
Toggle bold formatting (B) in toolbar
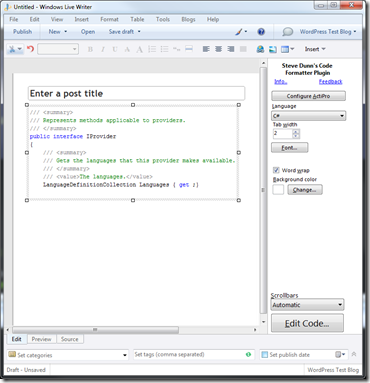tap(90, 49)
